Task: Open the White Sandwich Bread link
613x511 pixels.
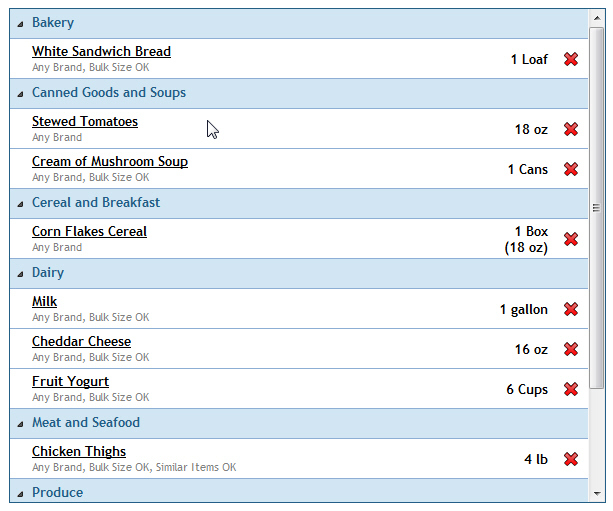Action: (101, 51)
